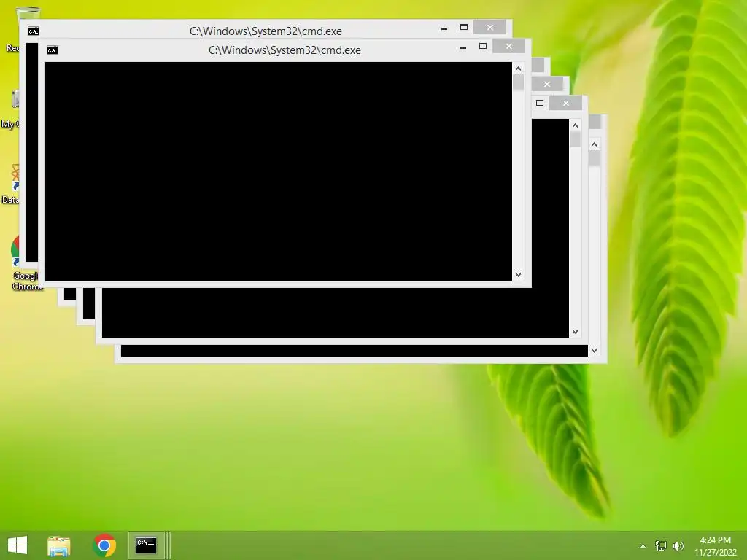Focus the front cmd console area
This screenshot has height=560, width=747.
click(x=279, y=171)
